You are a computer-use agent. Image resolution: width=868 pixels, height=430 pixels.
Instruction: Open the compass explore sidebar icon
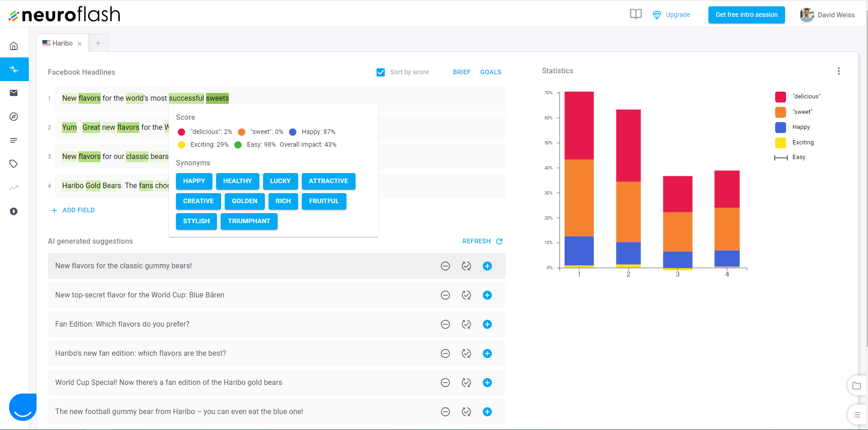pos(14,117)
